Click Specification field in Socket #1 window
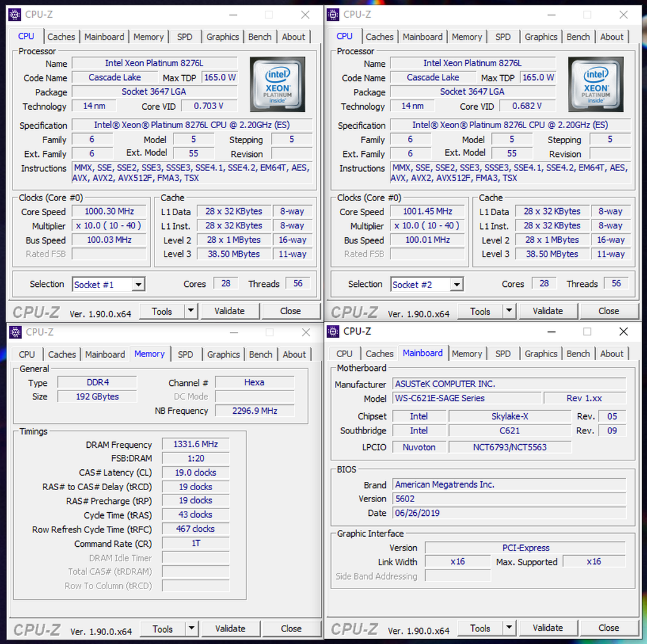Viewport: 647px width, 644px height. pyautogui.click(x=192, y=125)
